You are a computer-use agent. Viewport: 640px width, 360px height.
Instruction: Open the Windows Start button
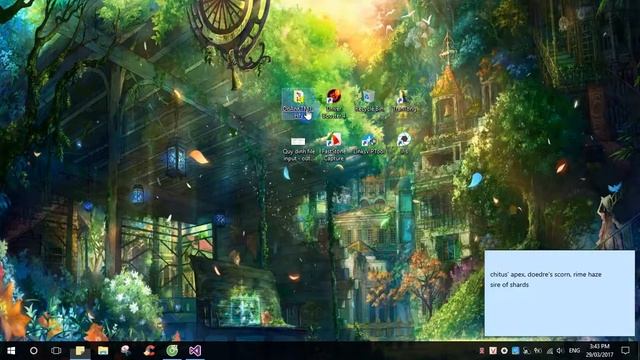point(11,351)
